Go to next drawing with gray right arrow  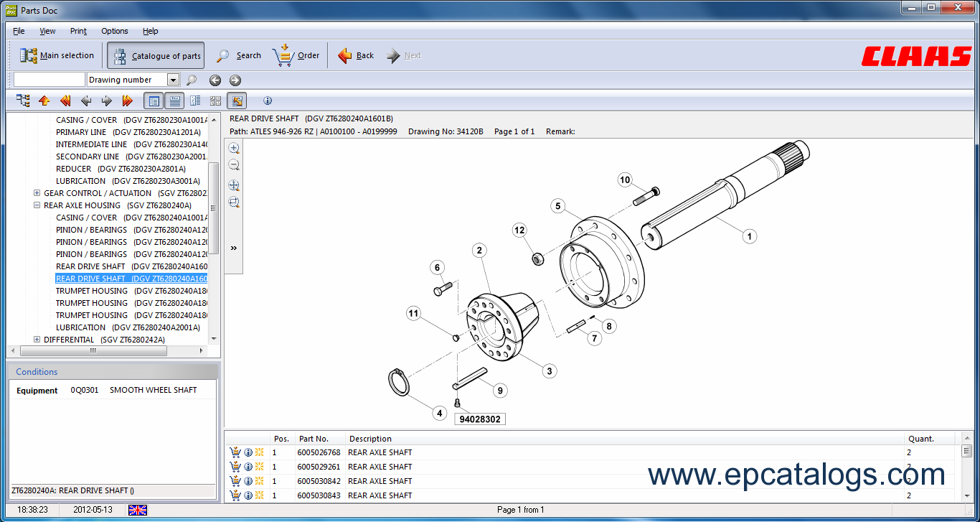tap(107, 101)
